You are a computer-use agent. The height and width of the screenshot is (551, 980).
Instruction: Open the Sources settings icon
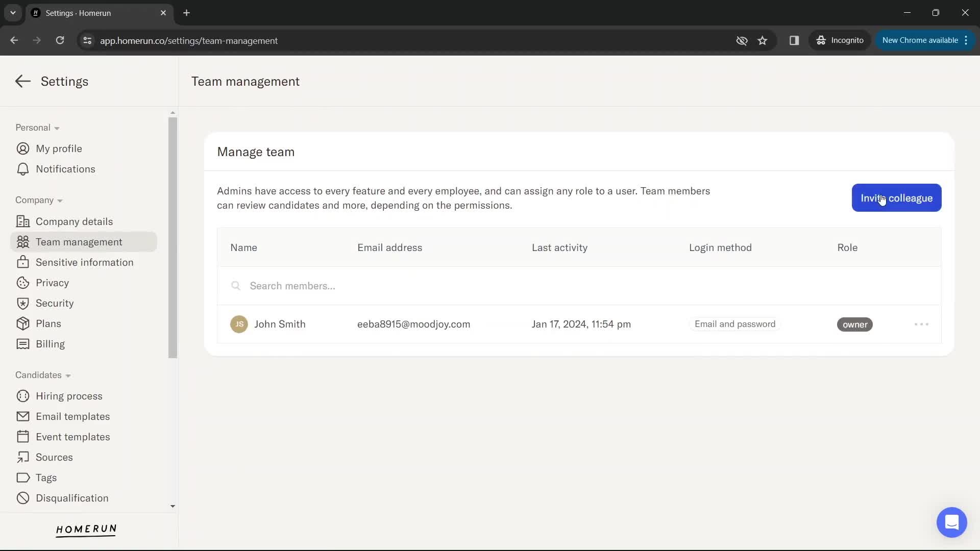23,458
